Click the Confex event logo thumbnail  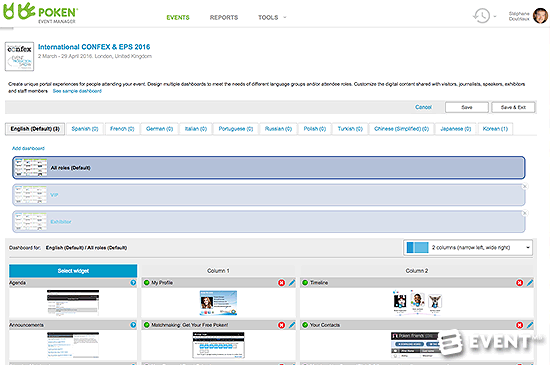(19, 56)
